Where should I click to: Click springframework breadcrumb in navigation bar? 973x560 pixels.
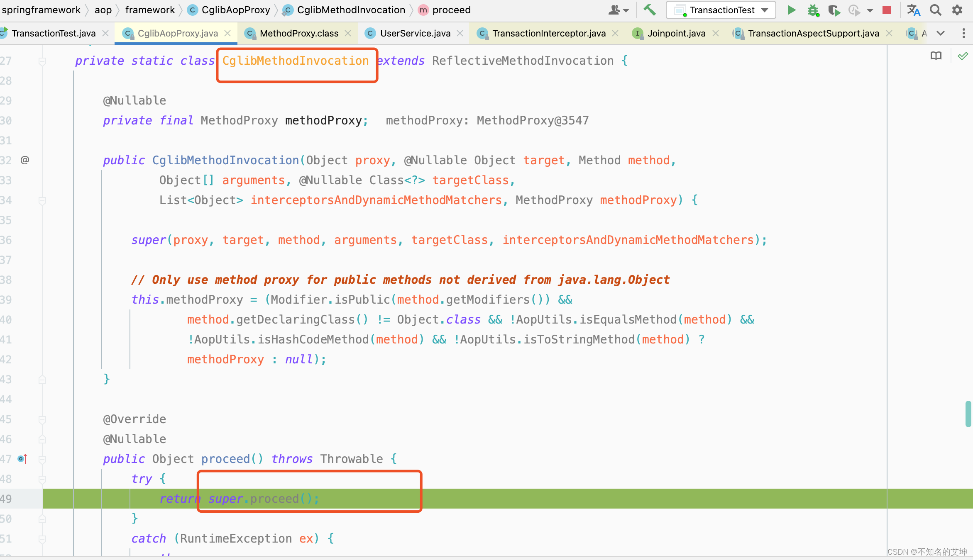point(41,10)
